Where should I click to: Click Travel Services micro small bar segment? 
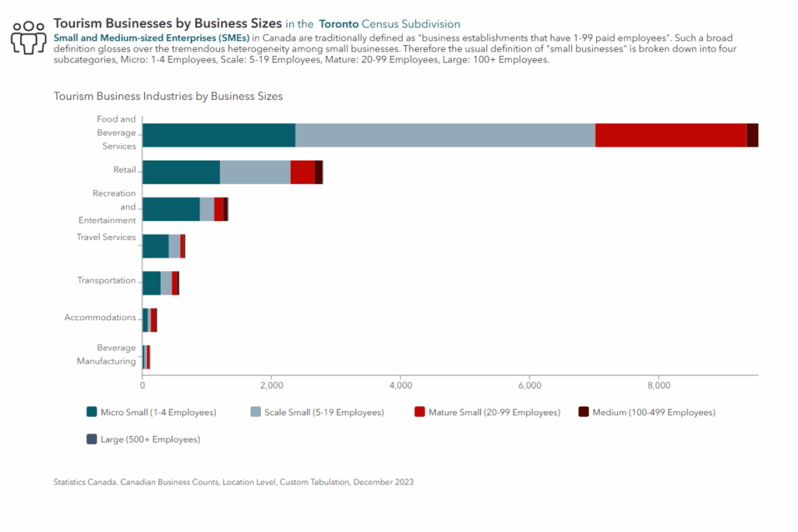tap(156, 246)
